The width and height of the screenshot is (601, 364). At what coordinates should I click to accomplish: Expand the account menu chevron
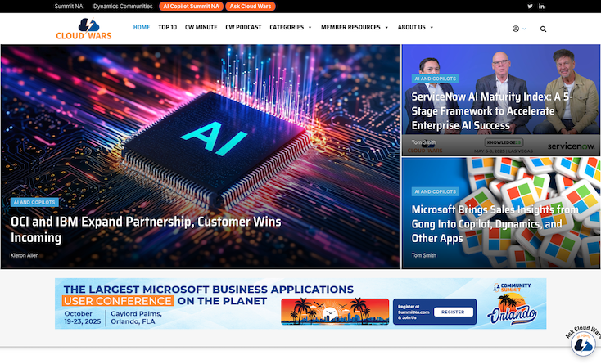pyautogui.click(x=524, y=29)
